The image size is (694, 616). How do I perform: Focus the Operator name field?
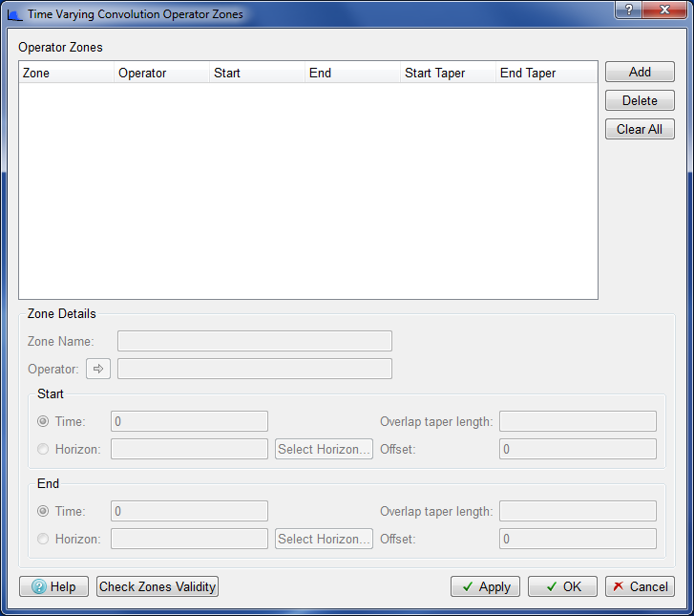coord(255,369)
